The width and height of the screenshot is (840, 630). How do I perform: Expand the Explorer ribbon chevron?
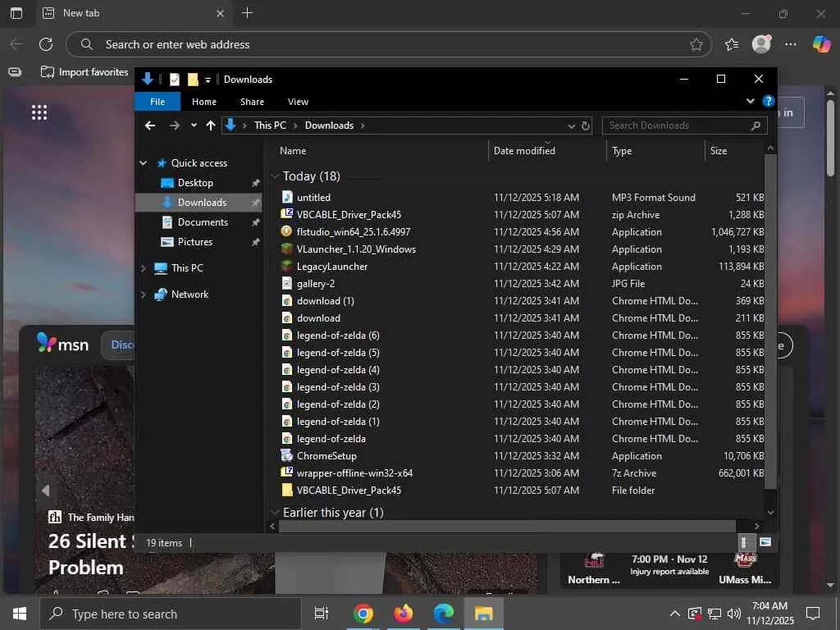tap(750, 101)
